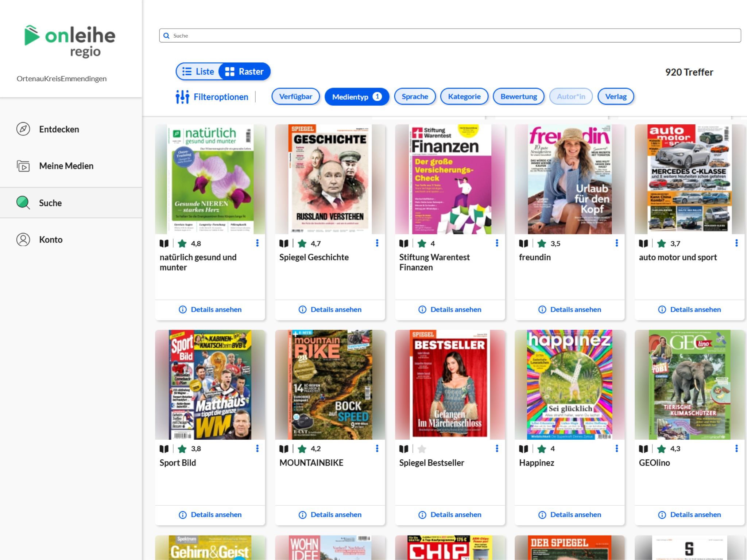Open more options for auto motor und sport
Screen dimensions: 747x560
tap(736, 243)
